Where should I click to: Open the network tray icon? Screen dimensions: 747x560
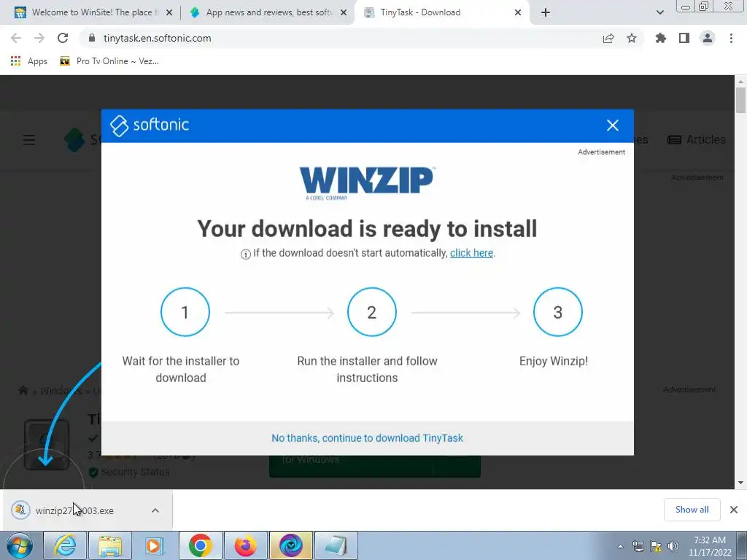pos(638,546)
